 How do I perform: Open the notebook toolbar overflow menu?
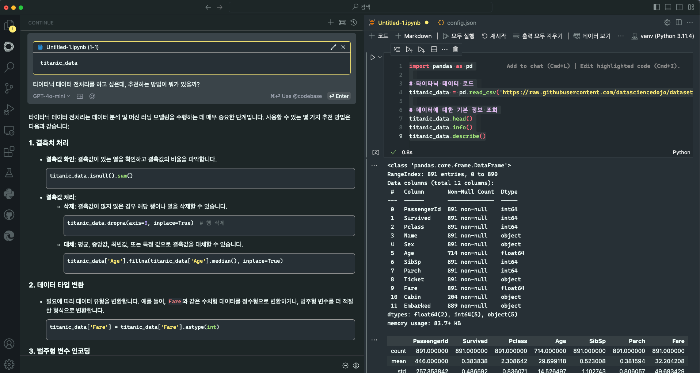[621, 36]
